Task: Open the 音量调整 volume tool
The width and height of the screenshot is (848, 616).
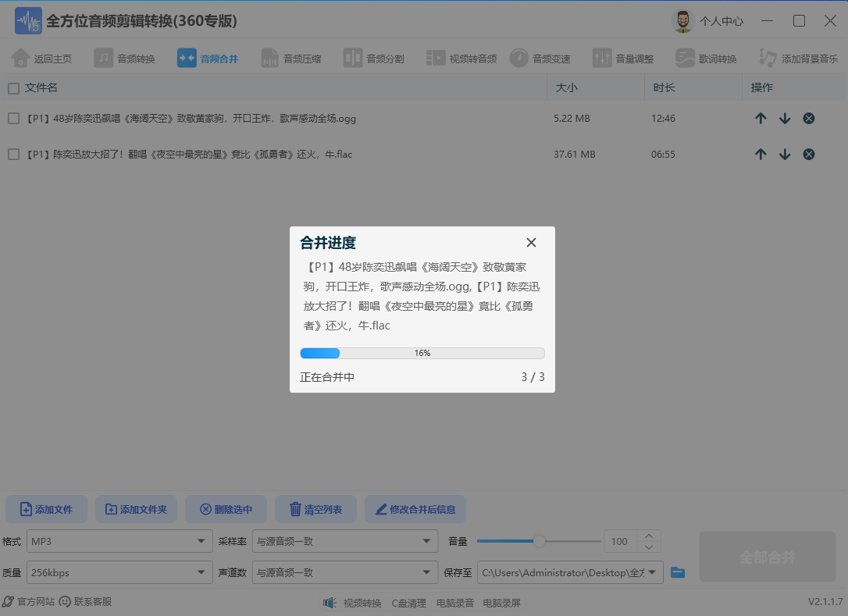Action: [x=625, y=57]
